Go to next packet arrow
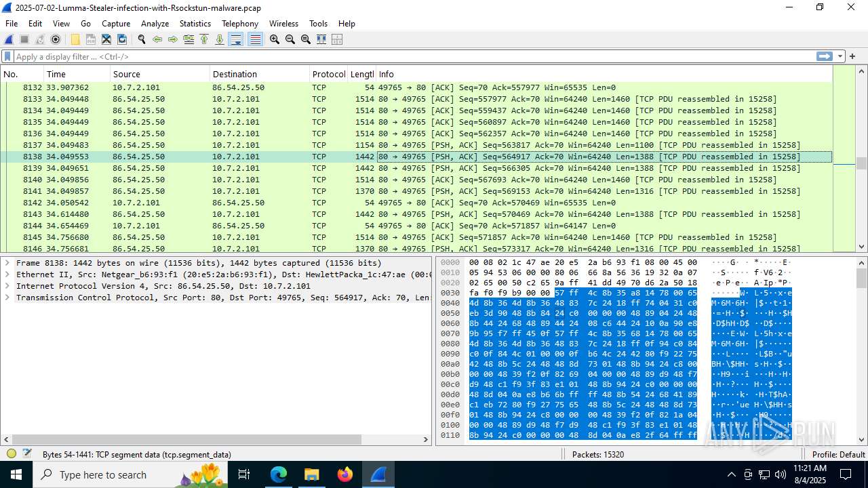868x488 pixels. click(173, 39)
